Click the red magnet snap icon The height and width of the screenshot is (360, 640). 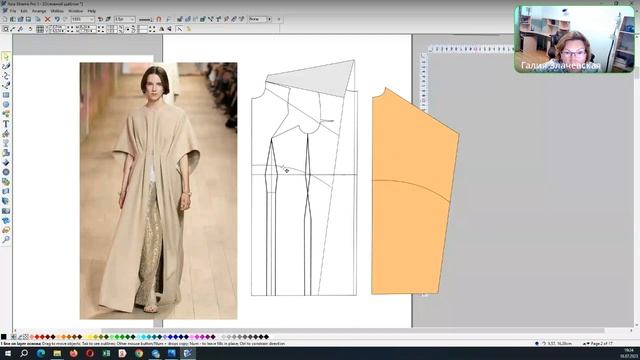point(159,19)
